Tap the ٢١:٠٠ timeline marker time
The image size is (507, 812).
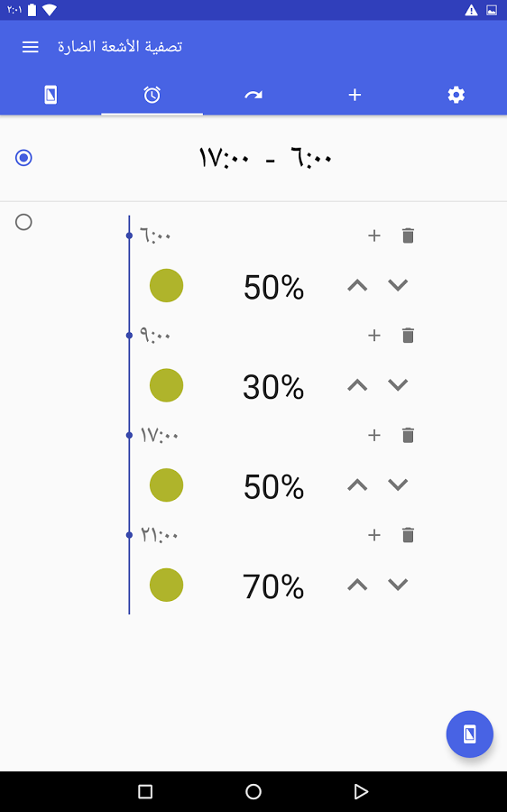coord(160,535)
